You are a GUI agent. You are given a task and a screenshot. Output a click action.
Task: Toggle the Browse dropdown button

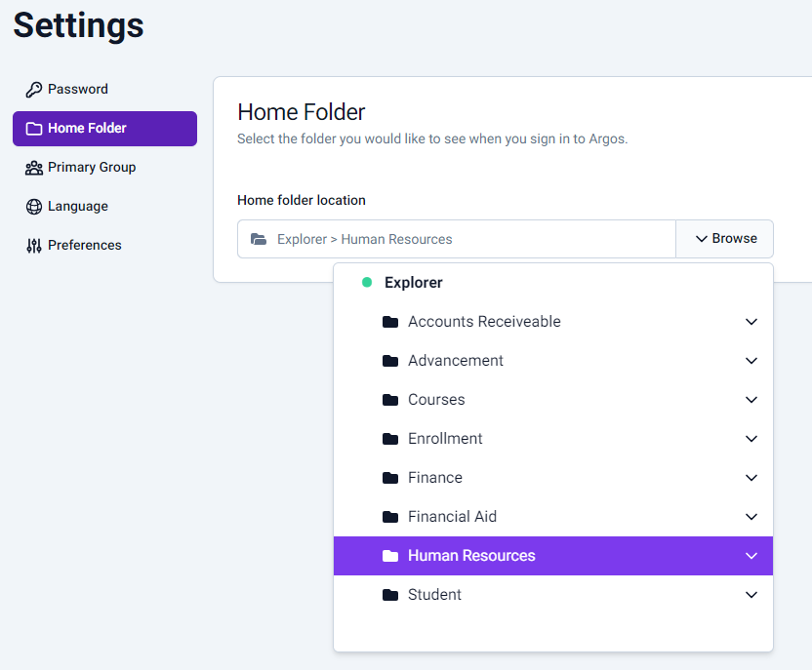point(725,239)
